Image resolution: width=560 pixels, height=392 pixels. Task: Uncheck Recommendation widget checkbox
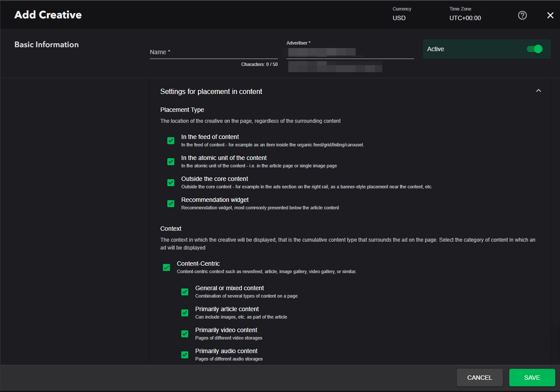pos(171,204)
